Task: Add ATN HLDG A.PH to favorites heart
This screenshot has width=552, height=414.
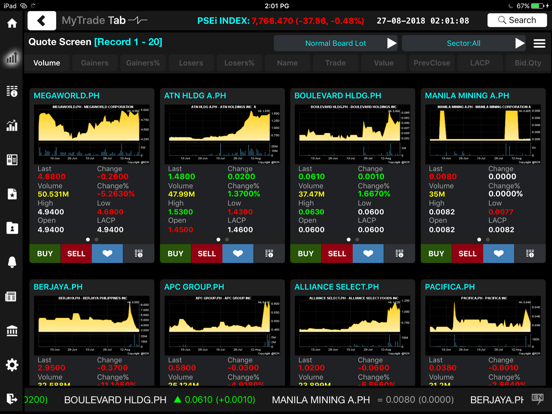Action: (x=238, y=253)
